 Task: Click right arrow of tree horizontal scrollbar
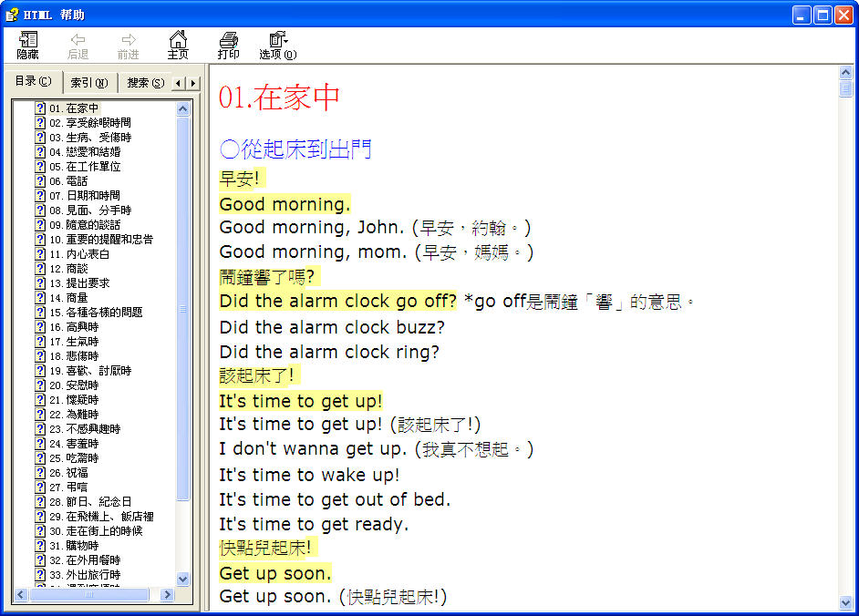click(167, 595)
